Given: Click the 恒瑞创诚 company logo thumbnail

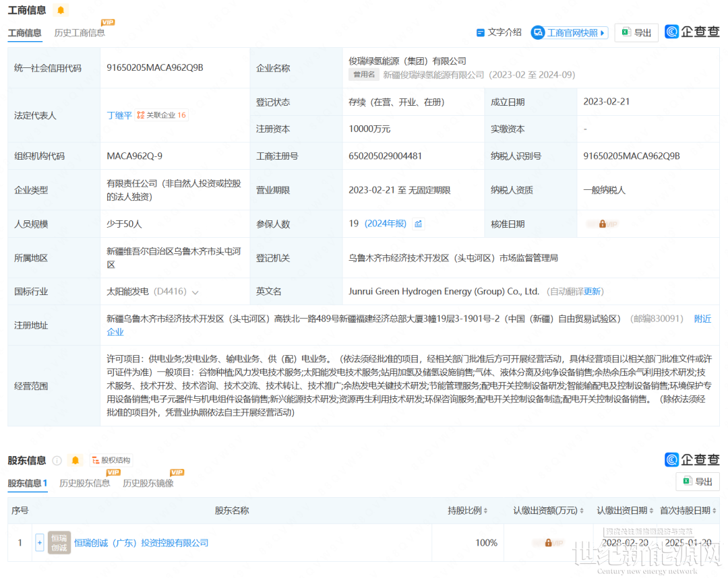Looking at the screenshot, I should (x=59, y=543).
